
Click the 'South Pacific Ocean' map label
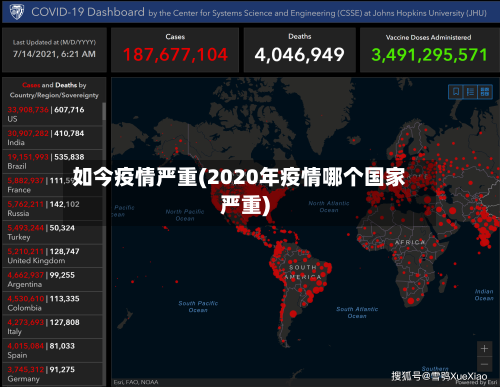click(198, 307)
